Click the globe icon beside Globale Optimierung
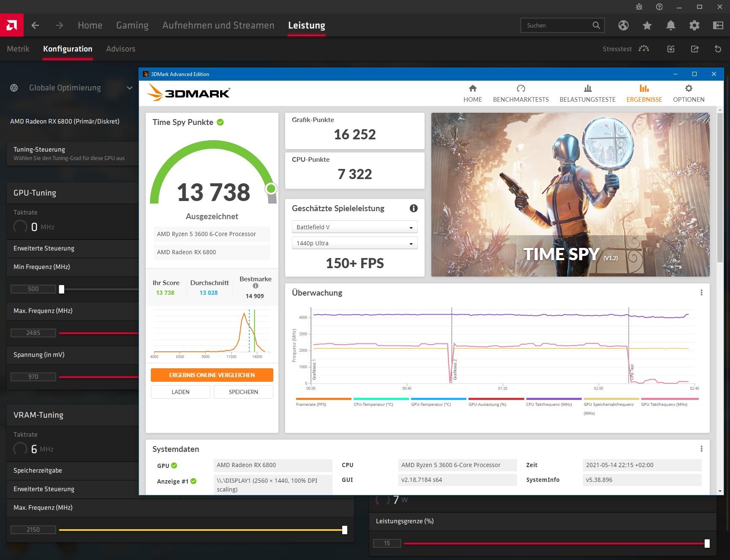Viewport: 730px width, 560px height. [14, 88]
